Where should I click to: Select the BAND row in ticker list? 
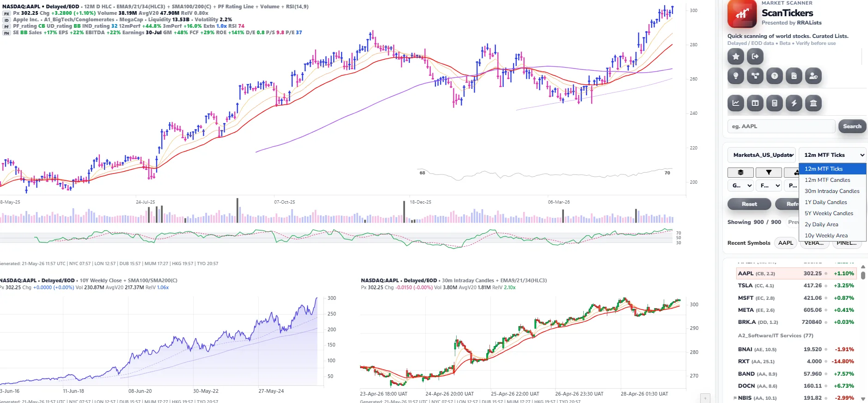796,374
